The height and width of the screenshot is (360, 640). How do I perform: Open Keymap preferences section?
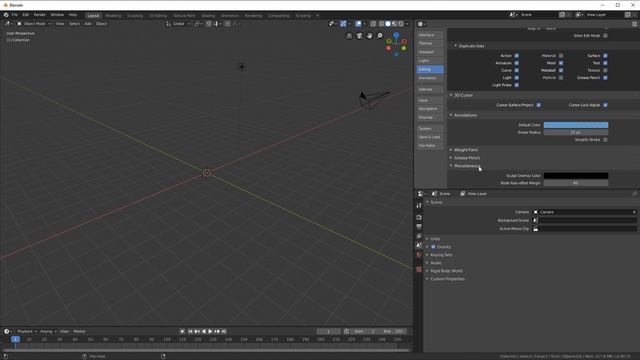[430, 117]
